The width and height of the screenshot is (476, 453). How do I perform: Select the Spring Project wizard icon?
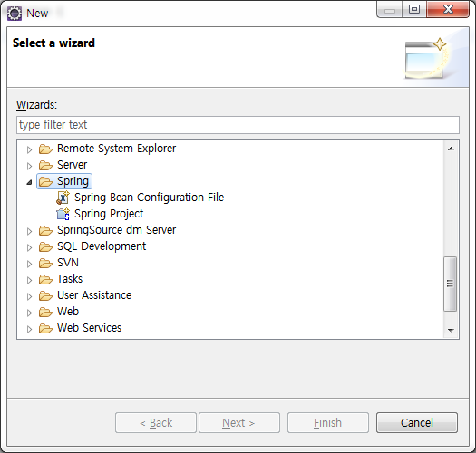63,214
